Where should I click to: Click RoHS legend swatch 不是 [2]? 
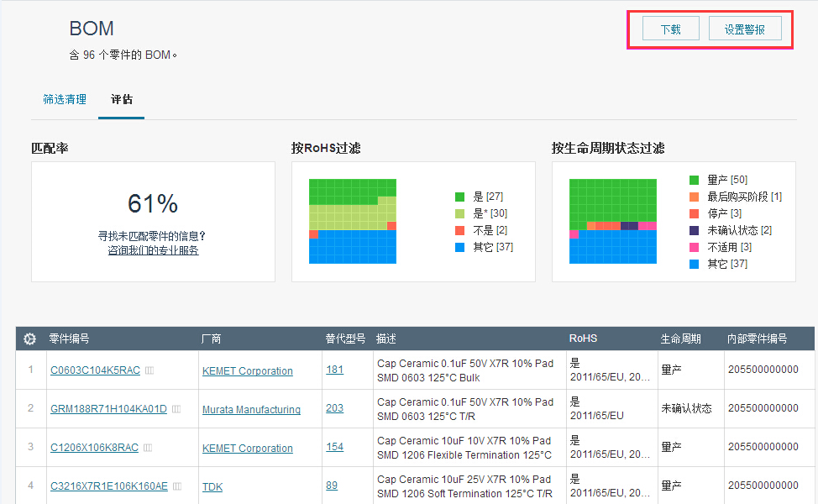[x=459, y=230]
